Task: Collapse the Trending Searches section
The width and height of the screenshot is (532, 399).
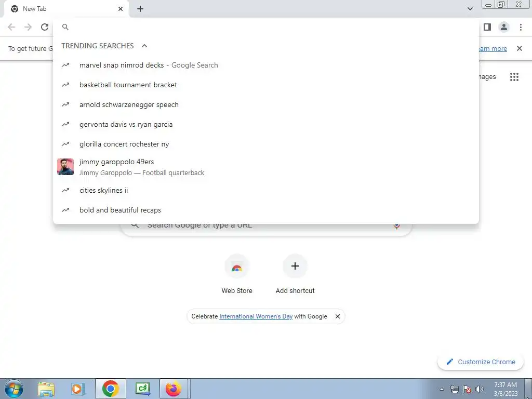Action: (x=144, y=46)
